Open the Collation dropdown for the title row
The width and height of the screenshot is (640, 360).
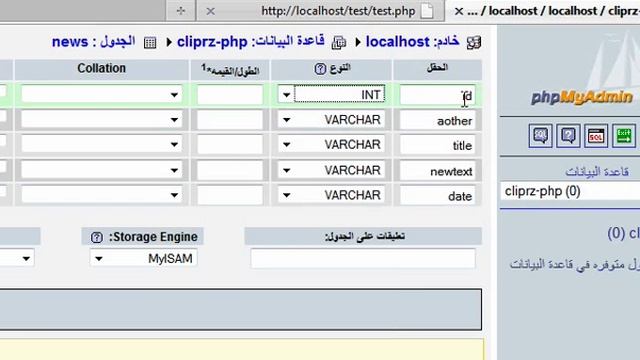[x=102, y=144]
